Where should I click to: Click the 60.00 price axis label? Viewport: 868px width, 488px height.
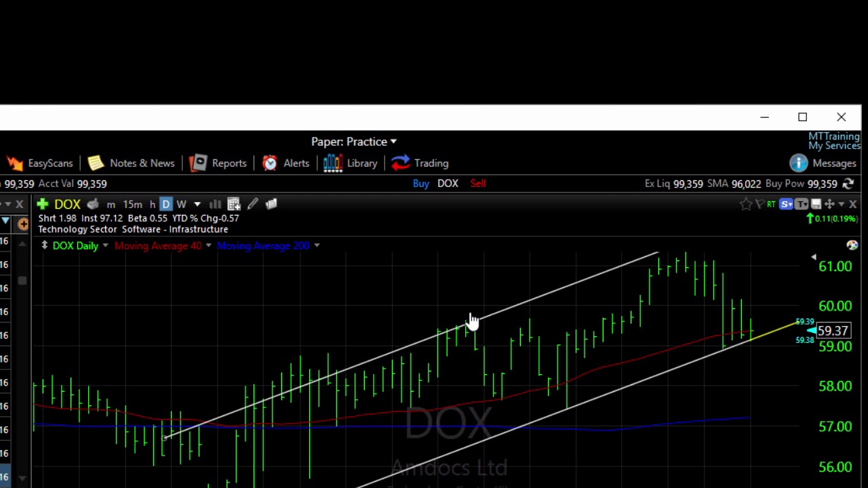[835, 306]
